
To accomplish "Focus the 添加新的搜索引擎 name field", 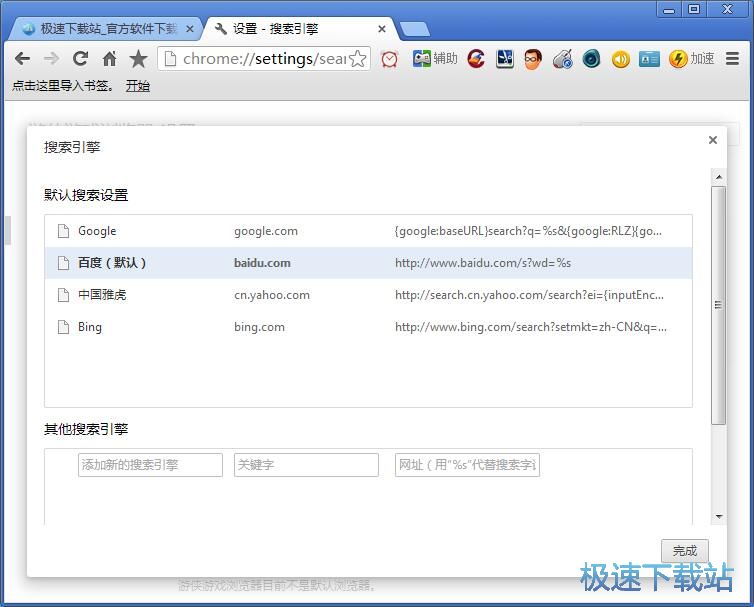I will pos(150,465).
